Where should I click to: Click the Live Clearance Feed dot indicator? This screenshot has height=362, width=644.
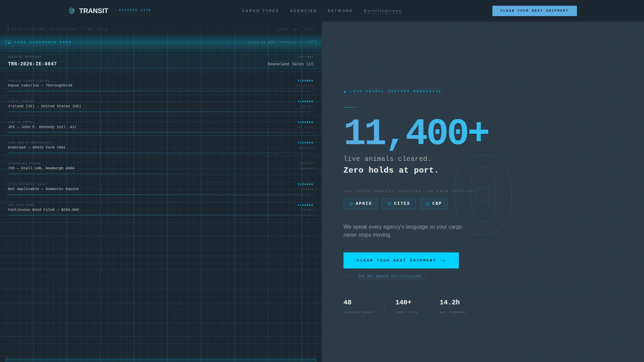9,43
